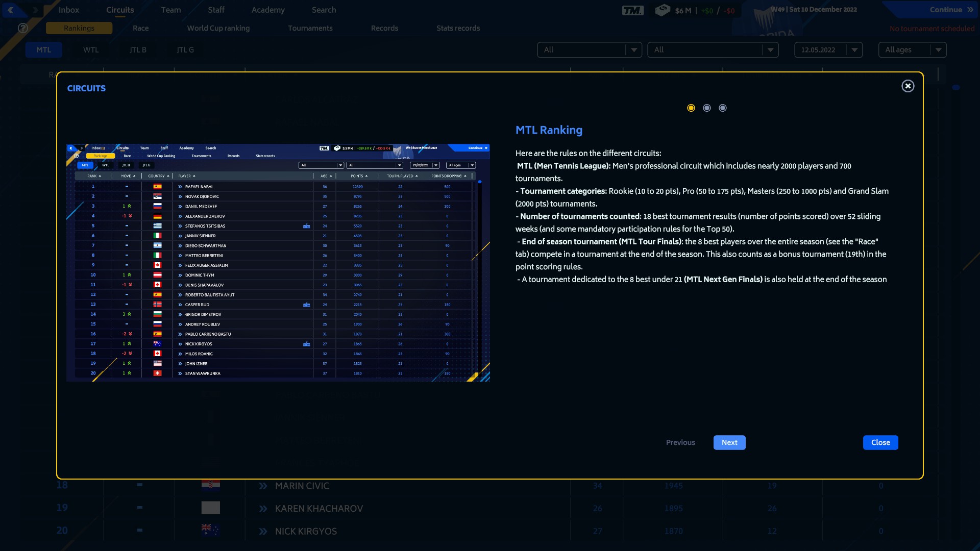Click the forward navigation arrow icon
This screenshot has height=551, width=980.
pos(35,10)
